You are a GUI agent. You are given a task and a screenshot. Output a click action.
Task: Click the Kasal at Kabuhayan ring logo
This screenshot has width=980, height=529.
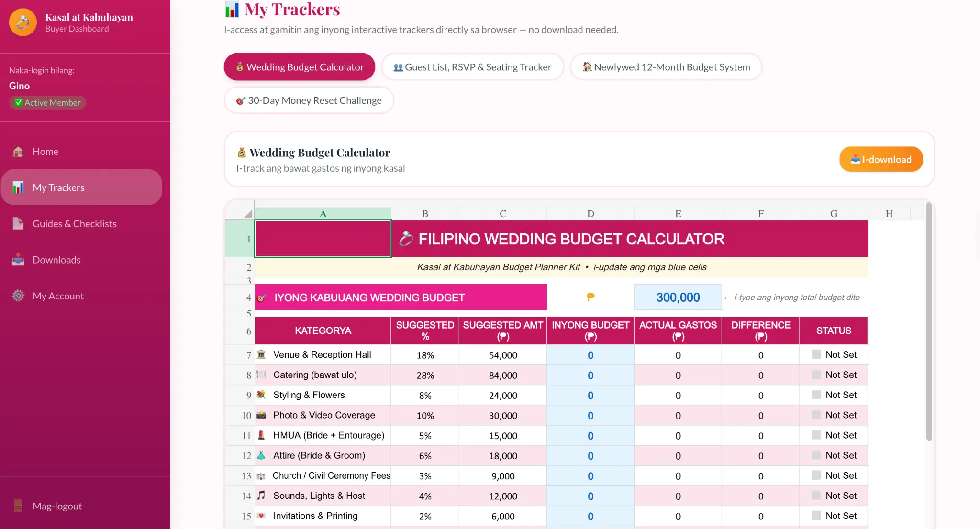(22, 22)
